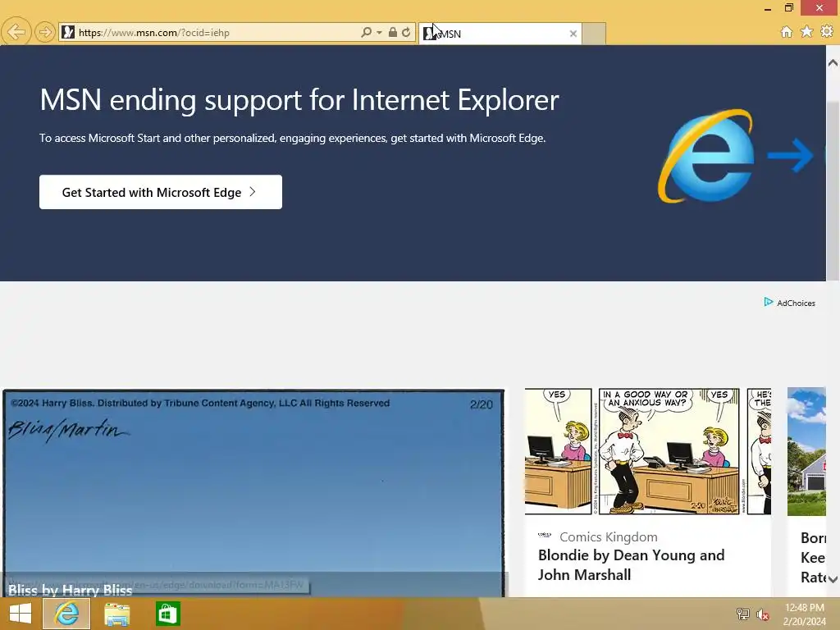This screenshot has height=630, width=840.
Task: Click the AdChoices triangle icon
Action: point(768,302)
